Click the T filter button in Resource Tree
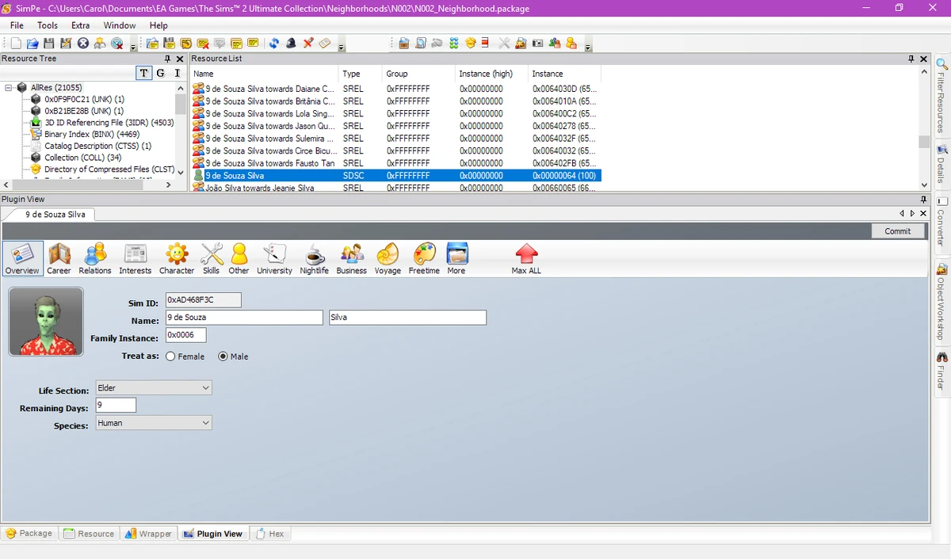Screen dimensions: 951x560 coord(143,72)
